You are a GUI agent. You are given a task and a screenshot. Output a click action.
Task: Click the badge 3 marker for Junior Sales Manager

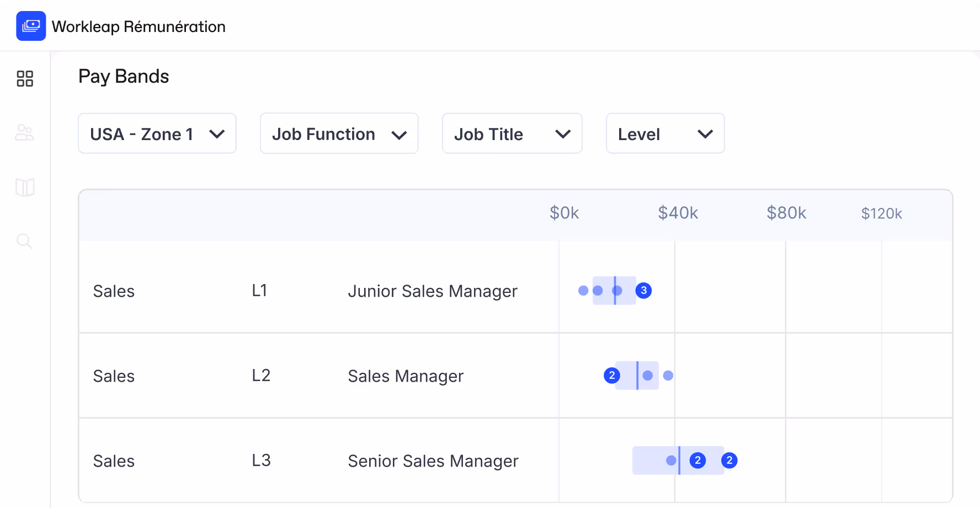coord(643,291)
